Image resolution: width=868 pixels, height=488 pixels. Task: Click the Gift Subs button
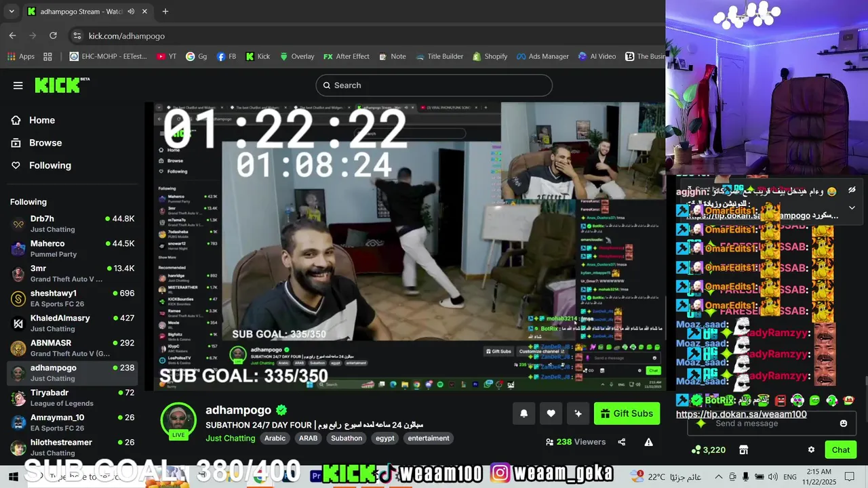(x=627, y=413)
